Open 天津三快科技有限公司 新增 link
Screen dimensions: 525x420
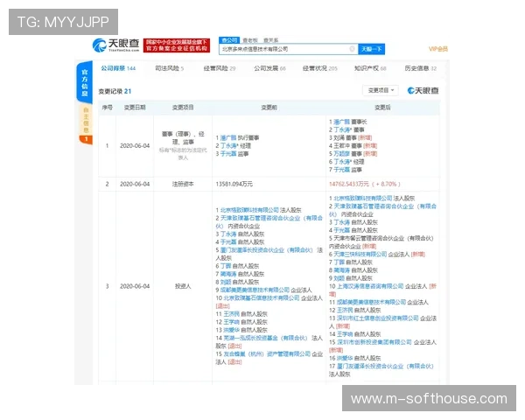click(x=360, y=255)
